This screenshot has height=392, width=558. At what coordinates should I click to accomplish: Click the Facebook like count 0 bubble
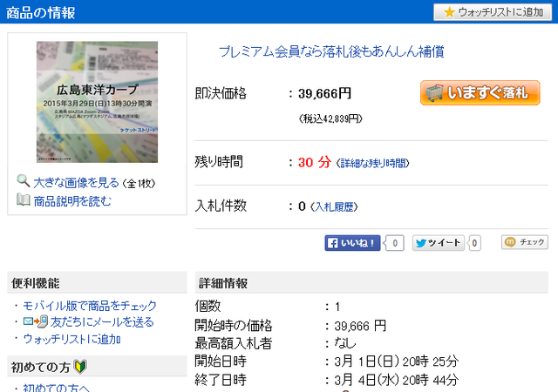coord(395,243)
